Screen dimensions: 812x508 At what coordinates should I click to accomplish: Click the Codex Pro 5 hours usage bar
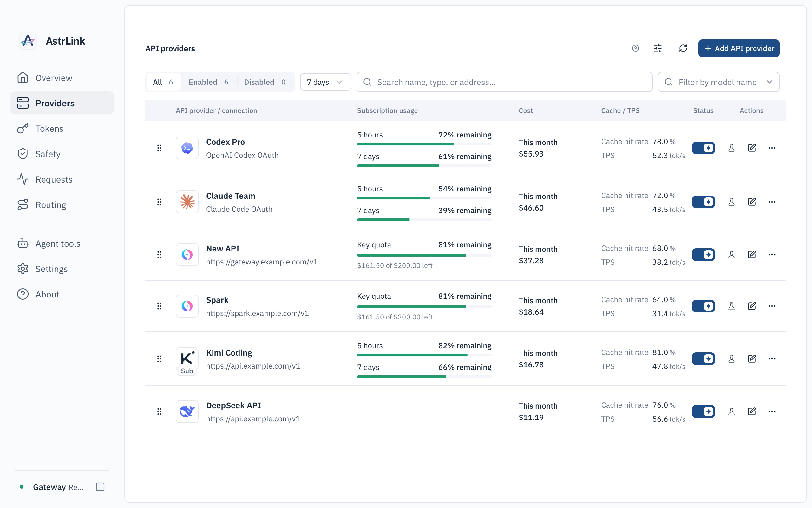tap(424, 144)
